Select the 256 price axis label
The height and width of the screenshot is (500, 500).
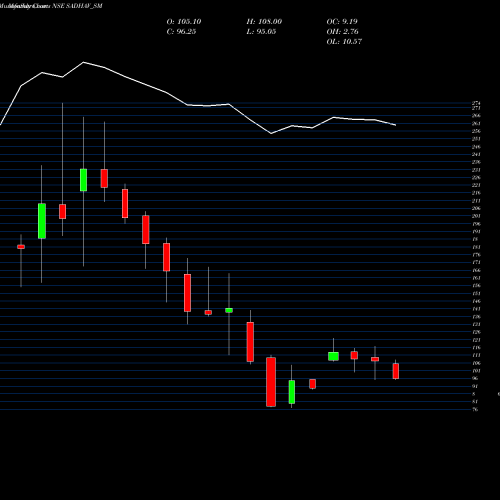pos(476,131)
